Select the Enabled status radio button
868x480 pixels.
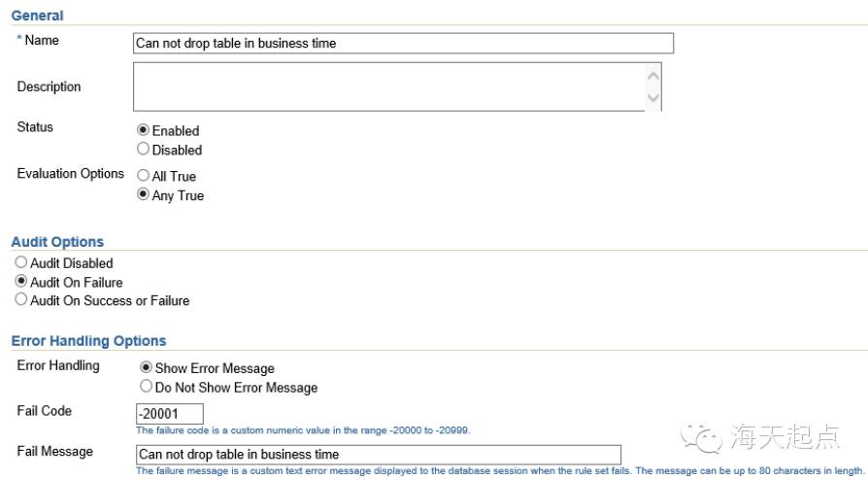pos(144,130)
